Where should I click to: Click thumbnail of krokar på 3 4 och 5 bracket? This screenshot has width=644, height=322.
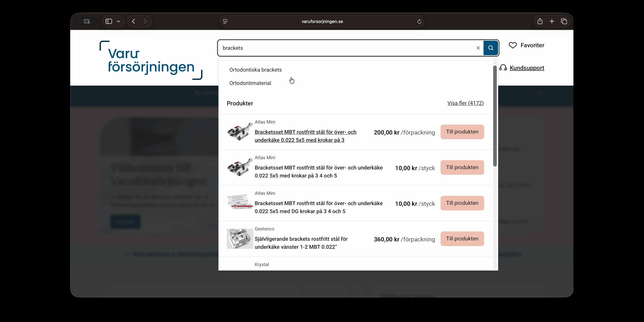click(x=240, y=167)
